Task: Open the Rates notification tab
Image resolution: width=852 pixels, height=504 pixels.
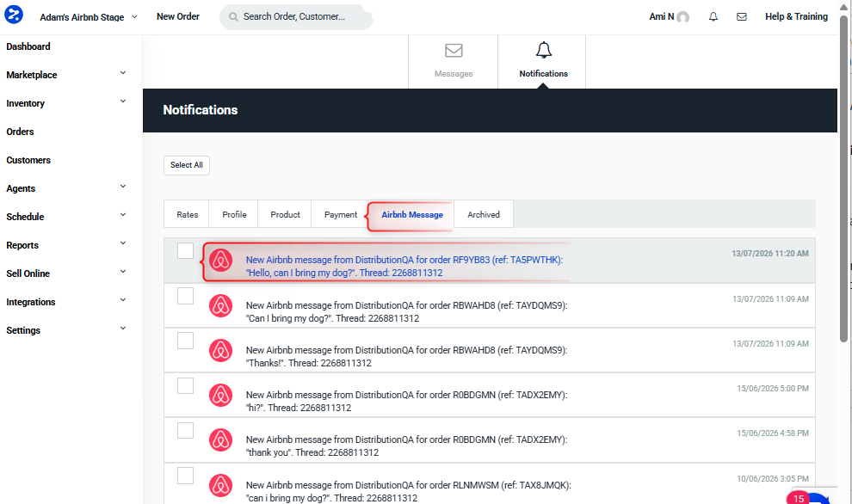Action: point(187,214)
